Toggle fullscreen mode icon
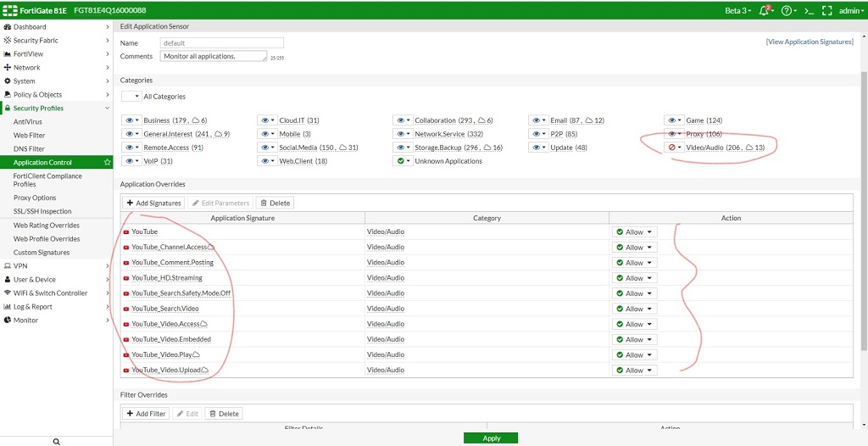The width and height of the screenshot is (868, 446). click(827, 10)
